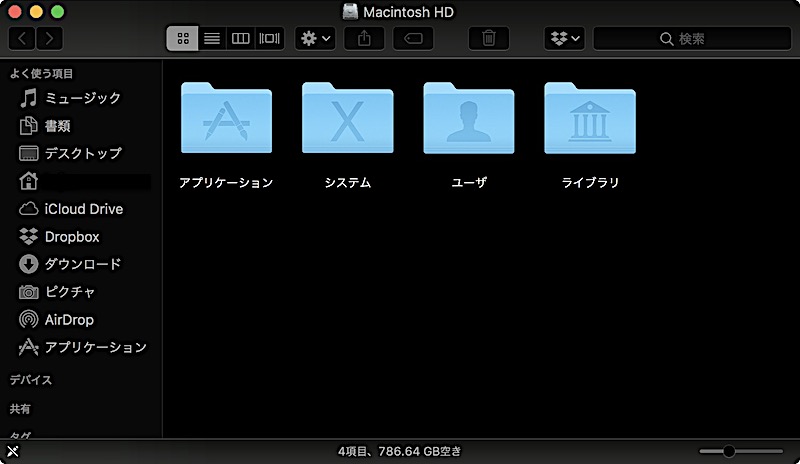Expand the 共有 sidebar section
This screenshot has height=464, width=800.
[x=20, y=409]
